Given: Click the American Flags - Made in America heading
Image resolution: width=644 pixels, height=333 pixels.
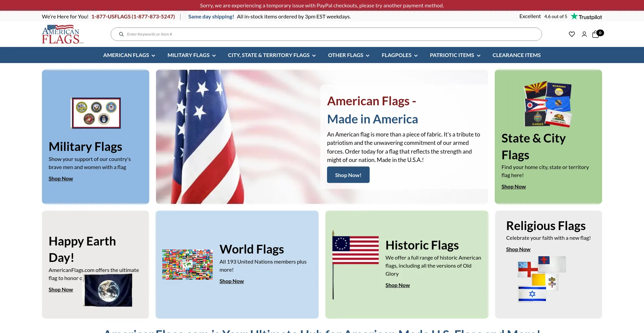Looking at the screenshot, I should click(372, 110).
